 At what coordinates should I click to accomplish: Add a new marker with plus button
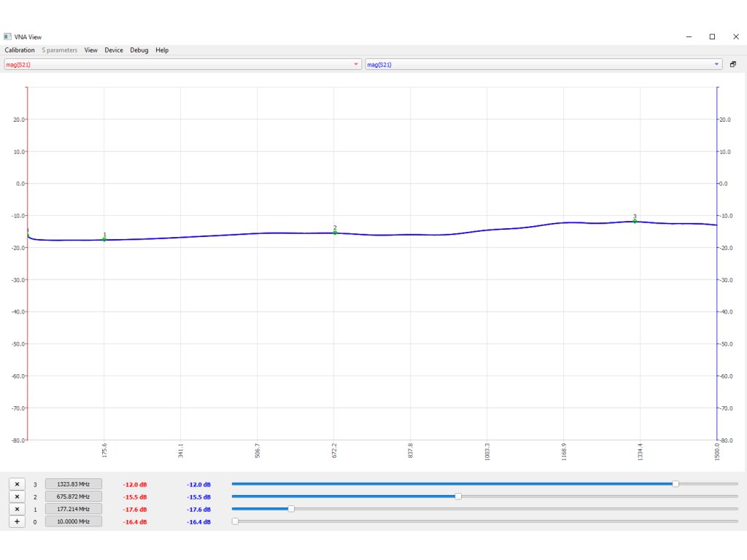(17, 521)
